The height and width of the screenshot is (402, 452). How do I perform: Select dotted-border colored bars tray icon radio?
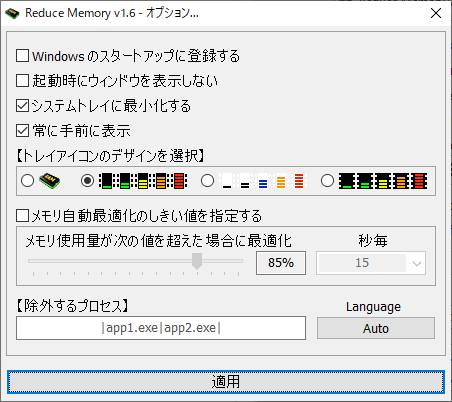[87, 181]
